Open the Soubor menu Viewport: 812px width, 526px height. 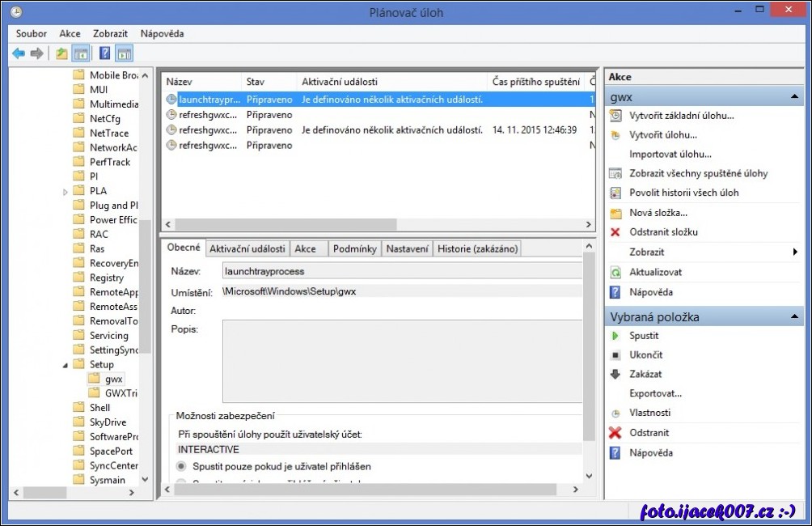click(32, 34)
